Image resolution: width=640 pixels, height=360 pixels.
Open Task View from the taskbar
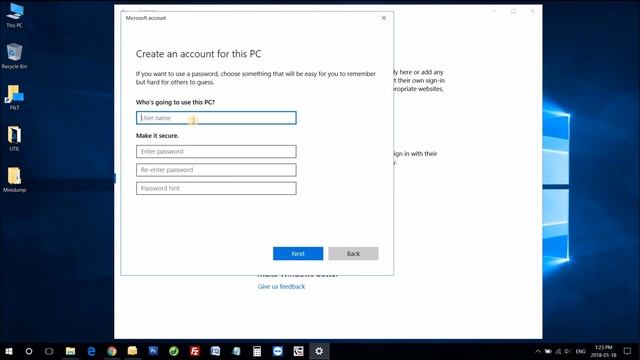tap(49, 351)
